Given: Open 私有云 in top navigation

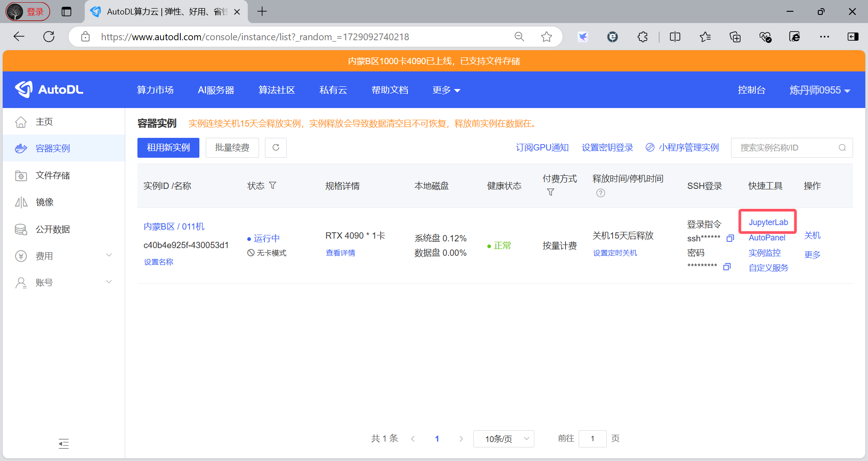Looking at the screenshot, I should [x=333, y=90].
